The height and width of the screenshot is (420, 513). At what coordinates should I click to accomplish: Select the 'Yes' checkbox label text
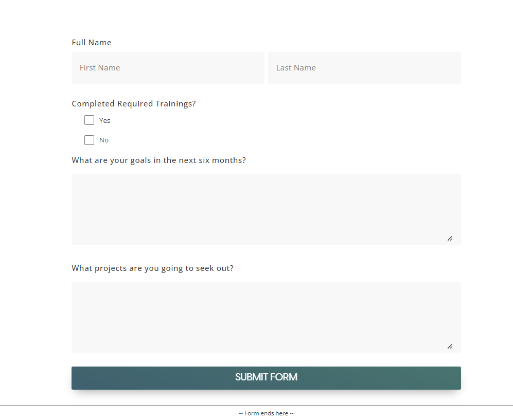click(x=105, y=120)
